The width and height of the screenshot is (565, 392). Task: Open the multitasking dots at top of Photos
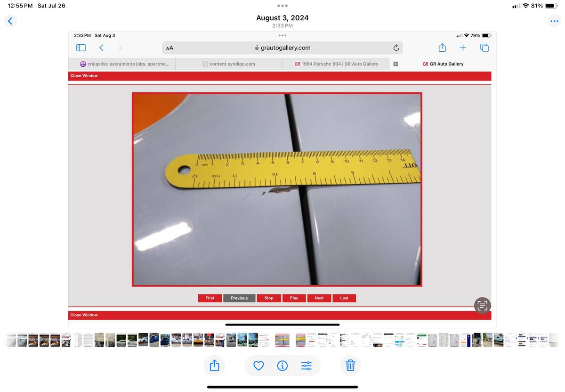(x=282, y=6)
